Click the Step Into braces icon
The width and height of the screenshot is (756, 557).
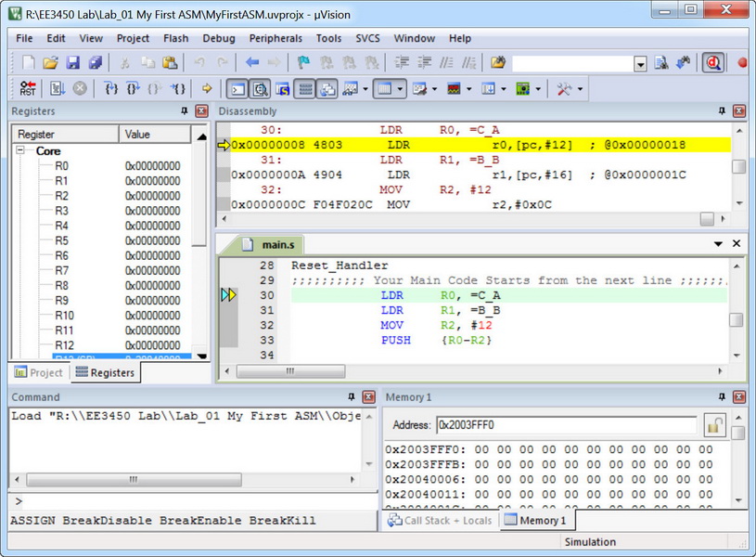coord(111,88)
